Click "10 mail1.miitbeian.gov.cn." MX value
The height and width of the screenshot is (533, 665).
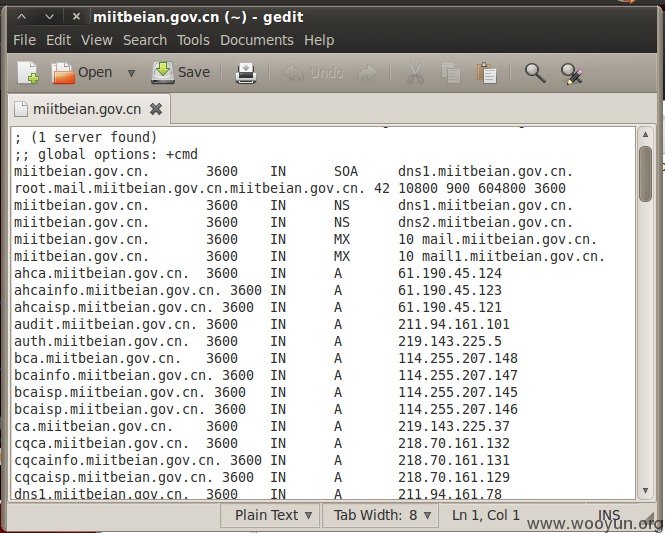coord(502,256)
